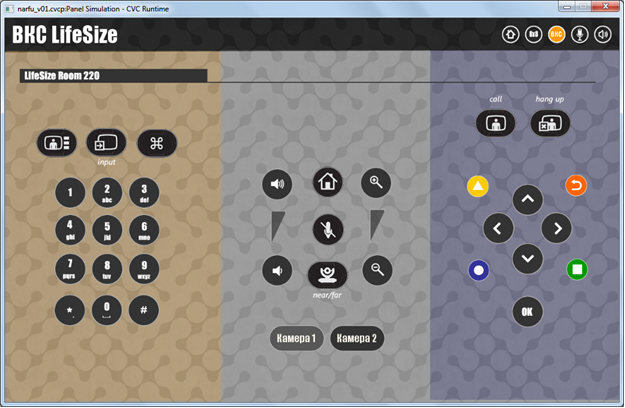The width and height of the screenshot is (625, 408).
Task: Navigate left with the arrow button
Action: pyautogui.click(x=498, y=228)
